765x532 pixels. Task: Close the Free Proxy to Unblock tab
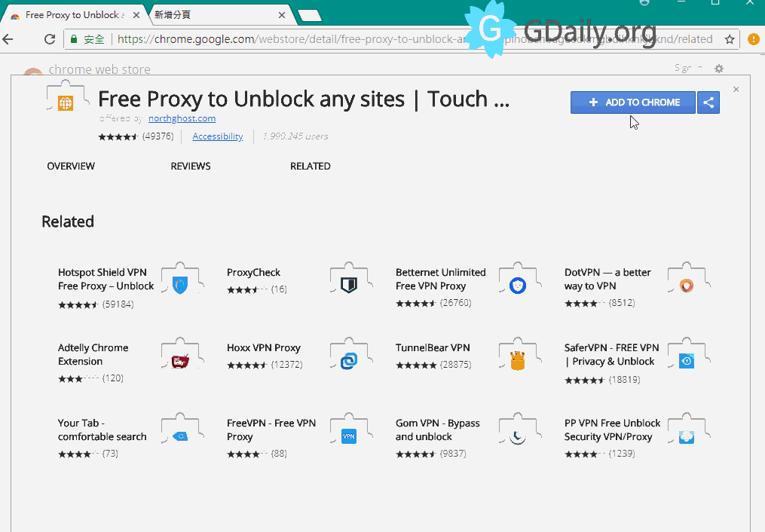tap(136, 15)
